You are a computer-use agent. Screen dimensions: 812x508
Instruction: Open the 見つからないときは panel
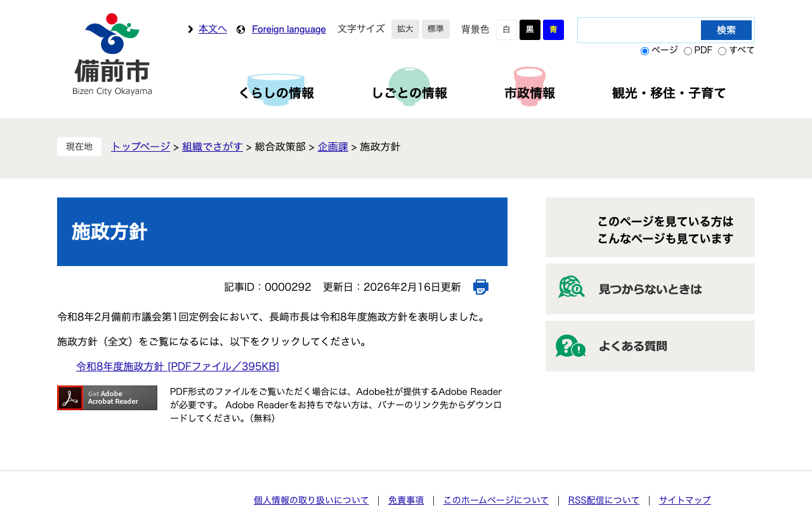point(650,289)
